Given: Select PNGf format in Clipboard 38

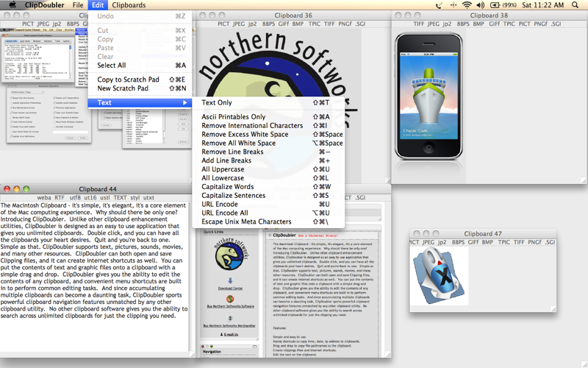Looking at the screenshot, I should point(540,24).
